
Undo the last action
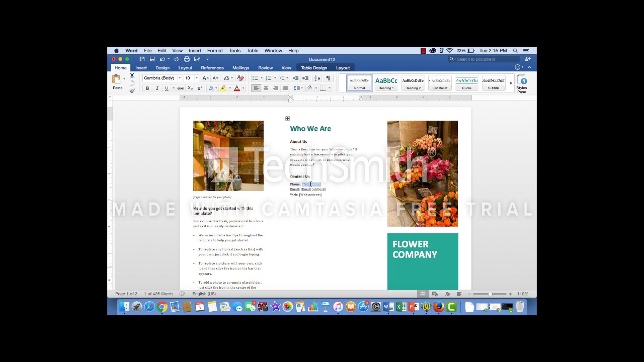162,59
